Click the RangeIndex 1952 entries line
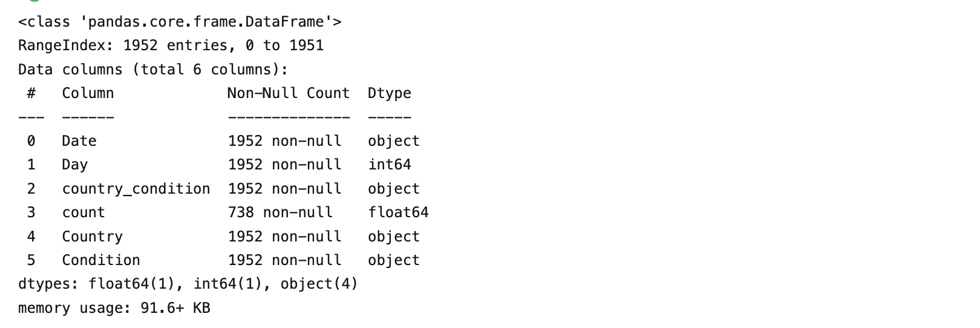This screenshot has height=328, width=980. 171,46
